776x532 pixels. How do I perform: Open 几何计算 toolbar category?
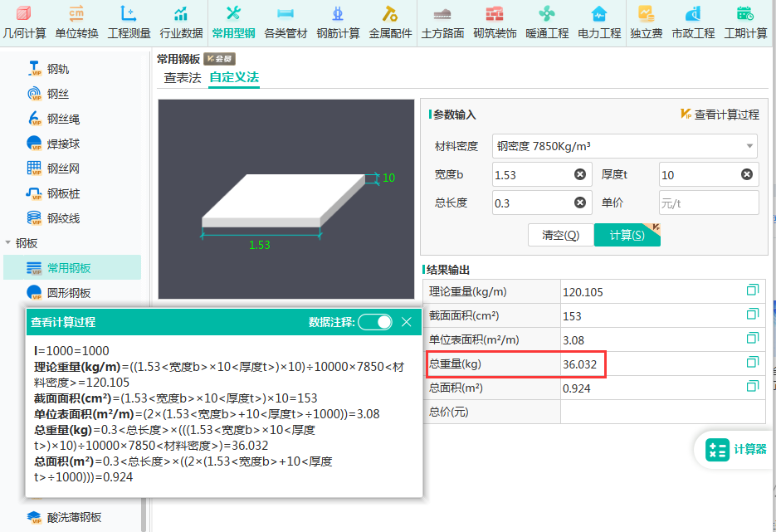pos(24,22)
